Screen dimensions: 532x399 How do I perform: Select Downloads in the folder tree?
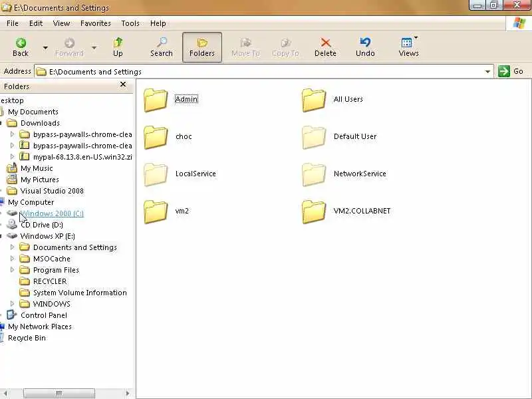(40, 123)
